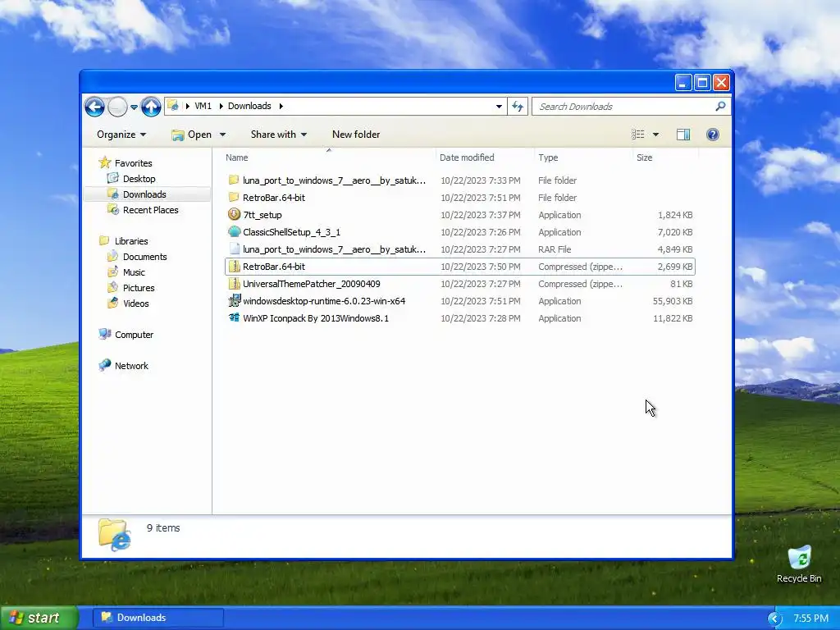Screen dimensions: 840x630
Task: Click the RAR File type cell
Action: click(555, 249)
